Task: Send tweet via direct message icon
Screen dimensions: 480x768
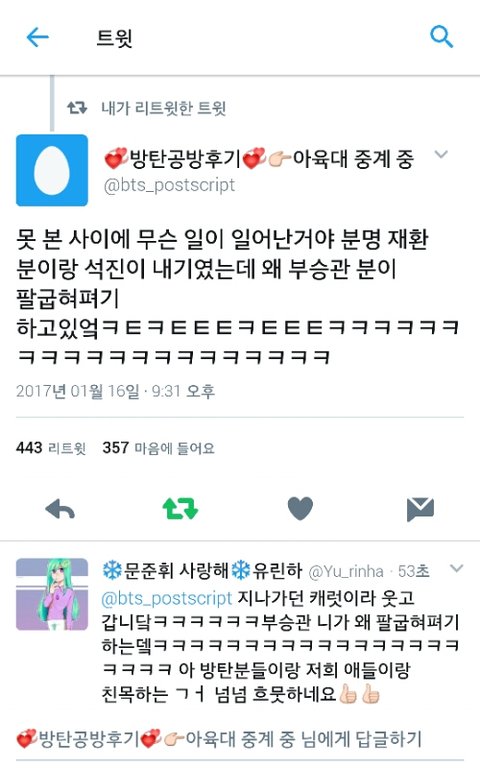Action: pyautogui.click(x=420, y=509)
